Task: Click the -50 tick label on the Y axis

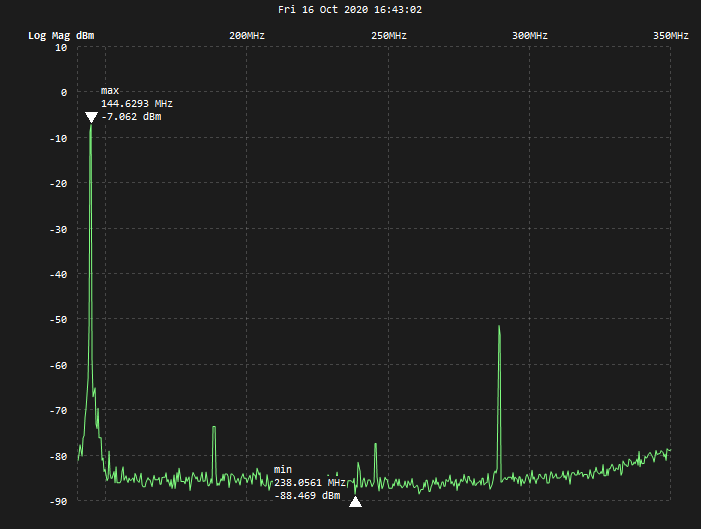Action: pyautogui.click(x=60, y=320)
